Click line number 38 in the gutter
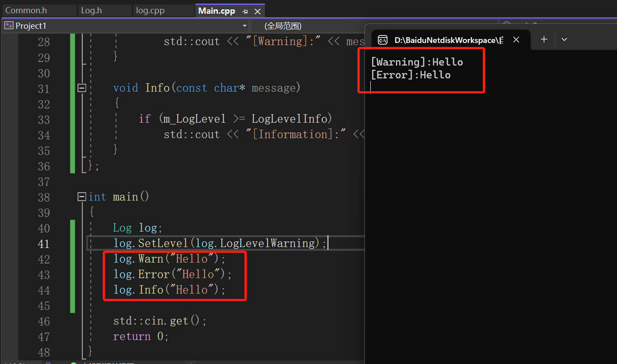Image resolution: width=617 pixels, height=364 pixels. coord(44,197)
